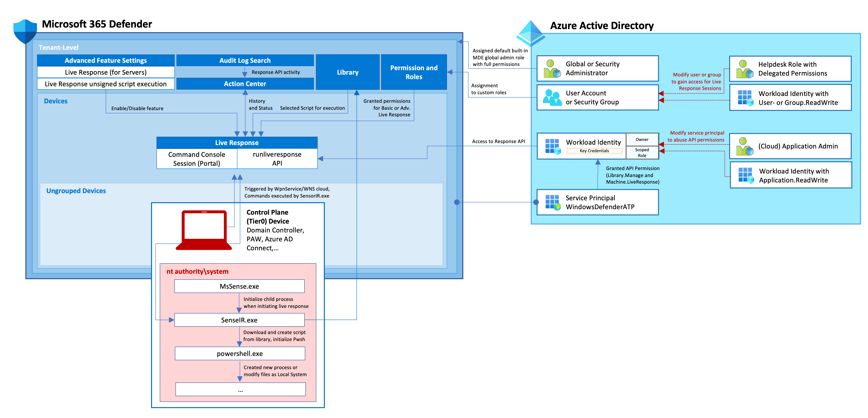Click the Microsoft 365 Defender shield icon
The height and width of the screenshot is (418, 868).
[25, 31]
